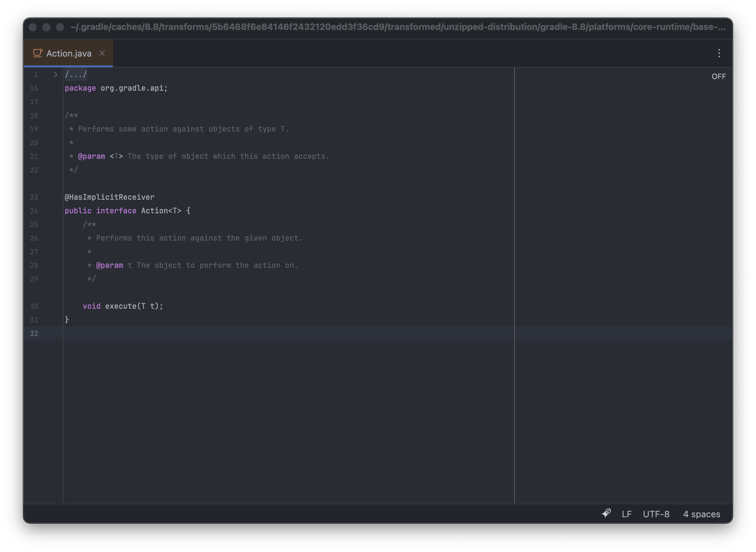The image size is (756, 552).
Task: Click the @param tag on line 21
Action: coord(92,156)
